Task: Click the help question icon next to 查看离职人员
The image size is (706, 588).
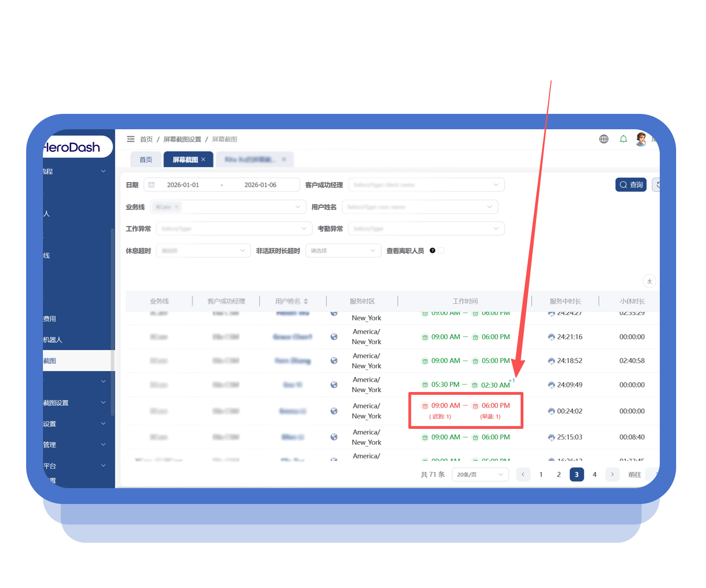Action: click(432, 250)
